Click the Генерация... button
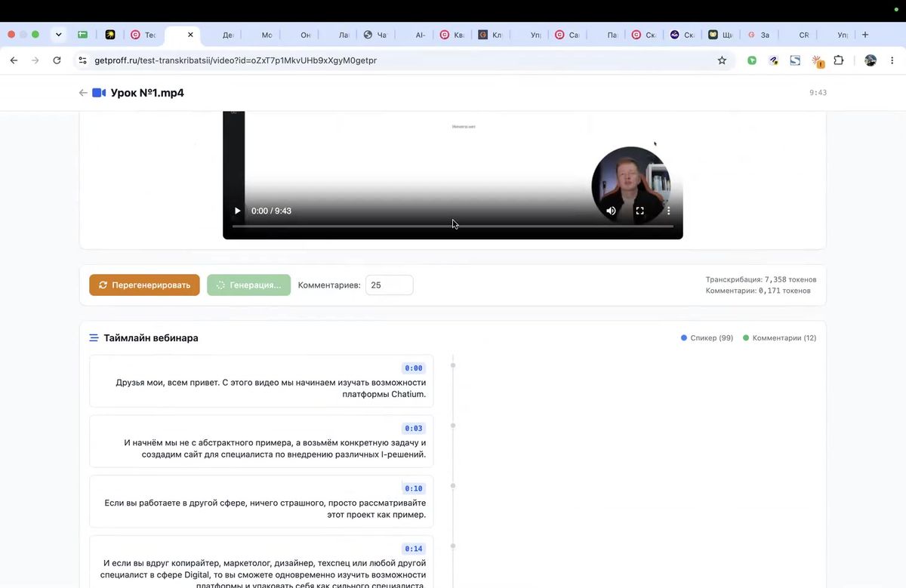 point(248,285)
